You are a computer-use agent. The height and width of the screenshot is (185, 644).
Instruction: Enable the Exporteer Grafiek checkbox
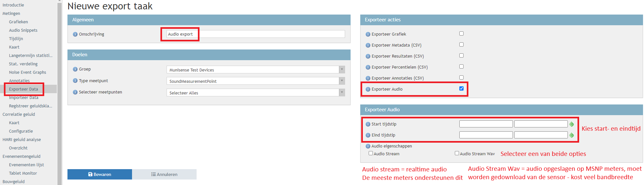coord(461,34)
